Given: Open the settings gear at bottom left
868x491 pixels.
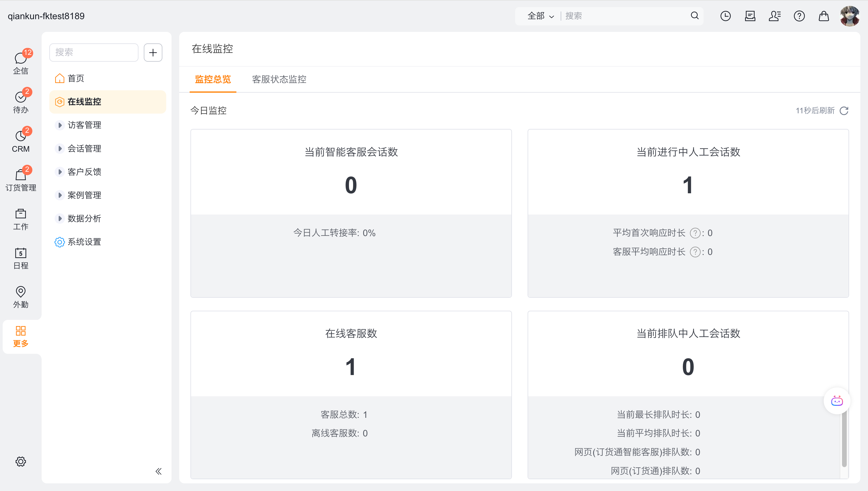Looking at the screenshot, I should click(21, 461).
